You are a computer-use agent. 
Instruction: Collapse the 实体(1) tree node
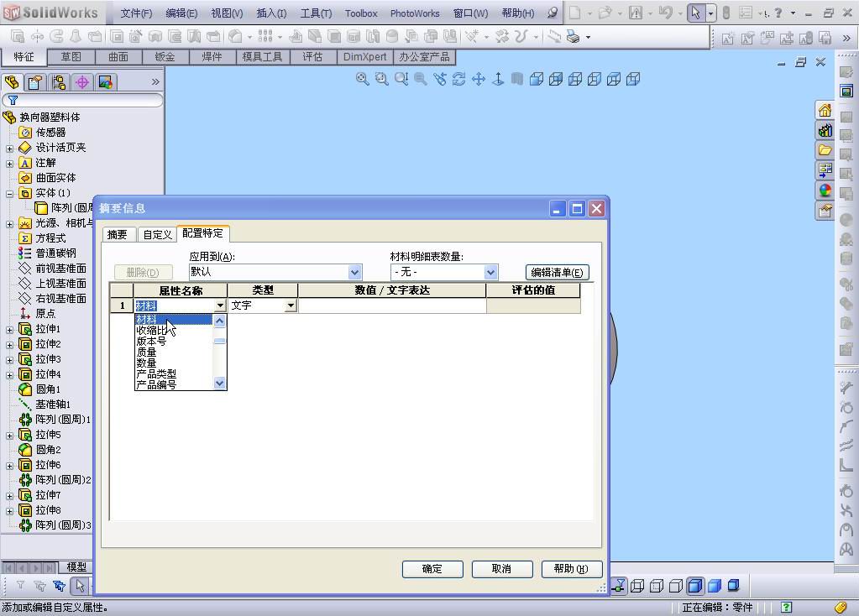[9, 194]
